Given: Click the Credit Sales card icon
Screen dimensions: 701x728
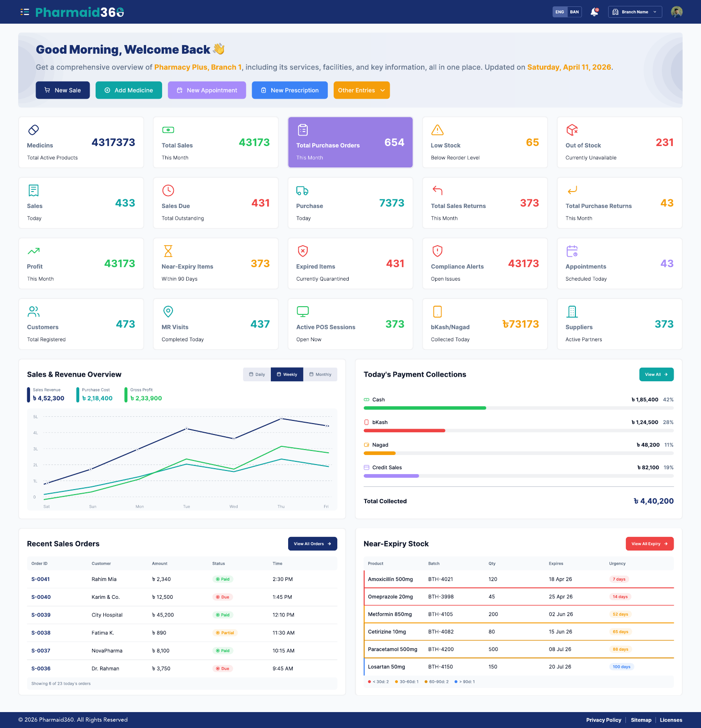Looking at the screenshot, I should pyautogui.click(x=366, y=467).
